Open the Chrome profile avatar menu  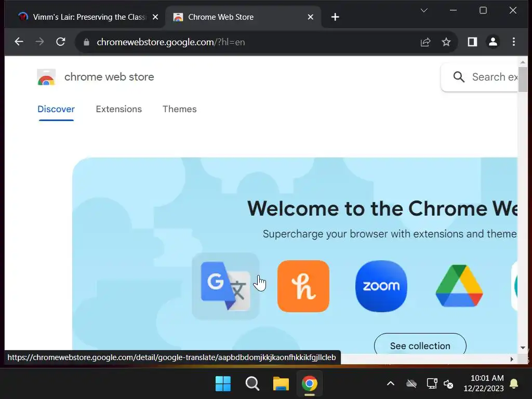(x=493, y=42)
